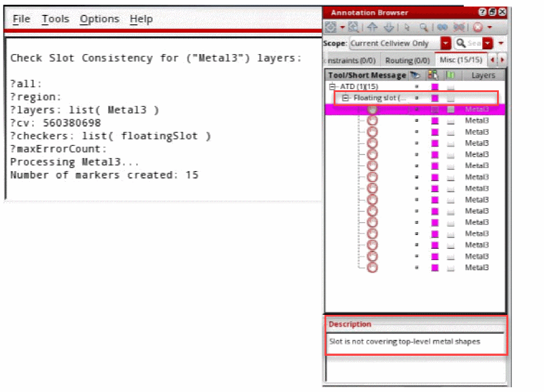The image size is (544, 392).
Task: Click the zoom to selected marker icon
Action: coord(353,27)
